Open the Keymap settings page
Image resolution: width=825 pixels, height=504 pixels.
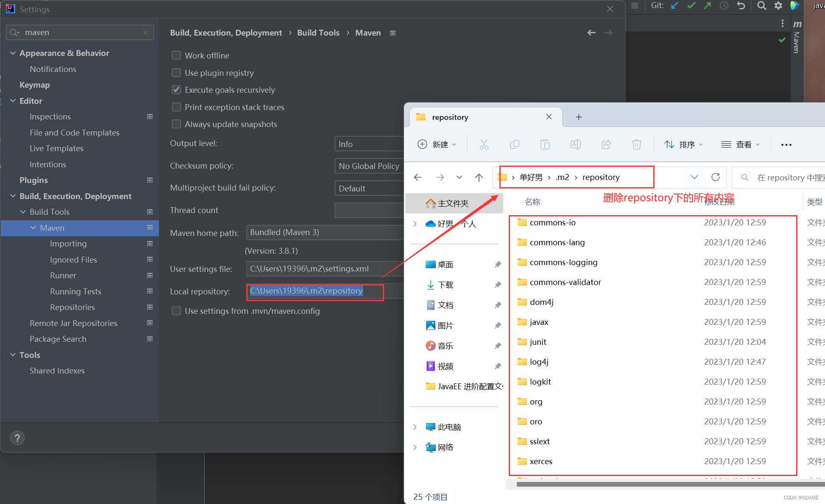pos(35,85)
